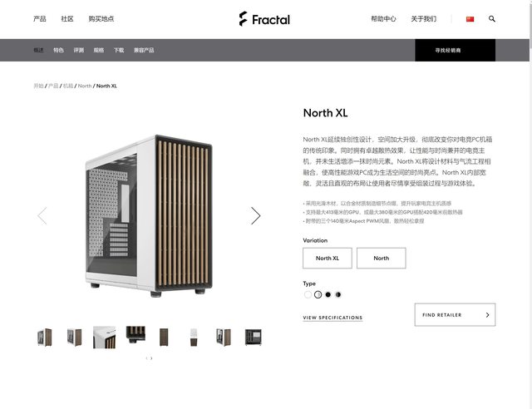532x409 pixels.
Task: Click the search magnifier icon
Action: click(491, 19)
